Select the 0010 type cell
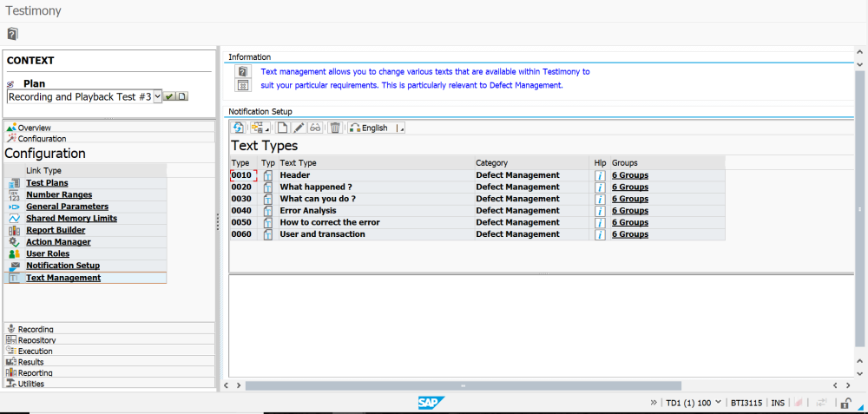 pos(244,175)
